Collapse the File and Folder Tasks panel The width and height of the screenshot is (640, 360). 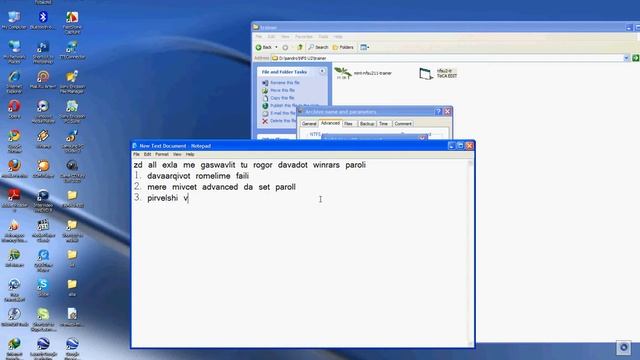pos(322,71)
